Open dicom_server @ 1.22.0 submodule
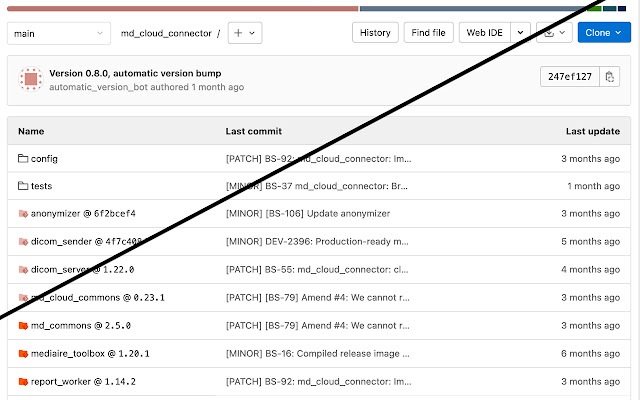 pyautogui.click(x=82, y=269)
